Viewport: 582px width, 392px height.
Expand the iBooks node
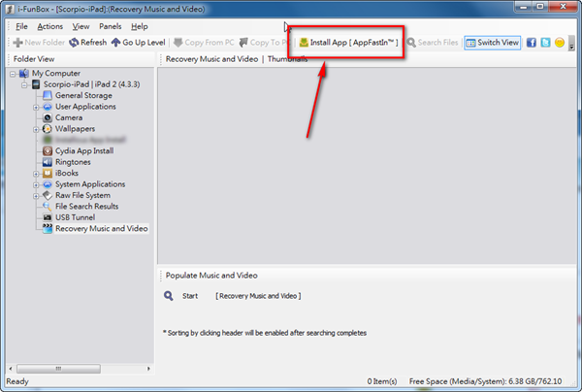(x=36, y=174)
